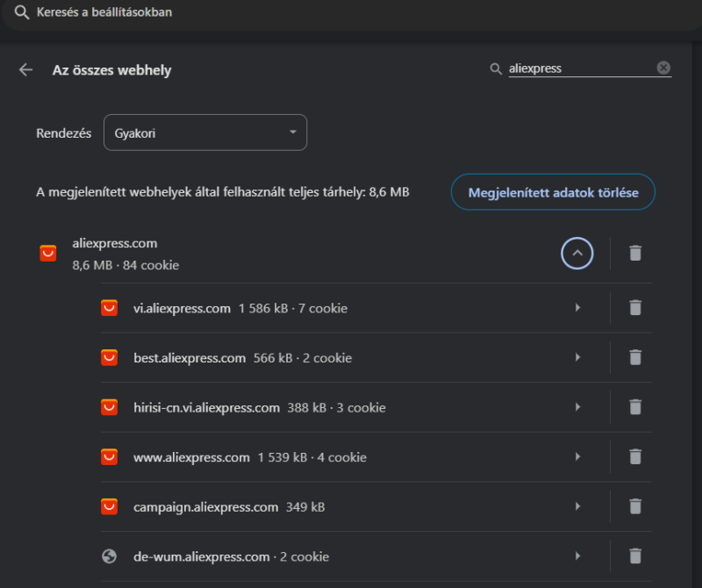Expand best.aliexpress.com details arrow
Screen dimensions: 702x588
[x=577, y=357]
